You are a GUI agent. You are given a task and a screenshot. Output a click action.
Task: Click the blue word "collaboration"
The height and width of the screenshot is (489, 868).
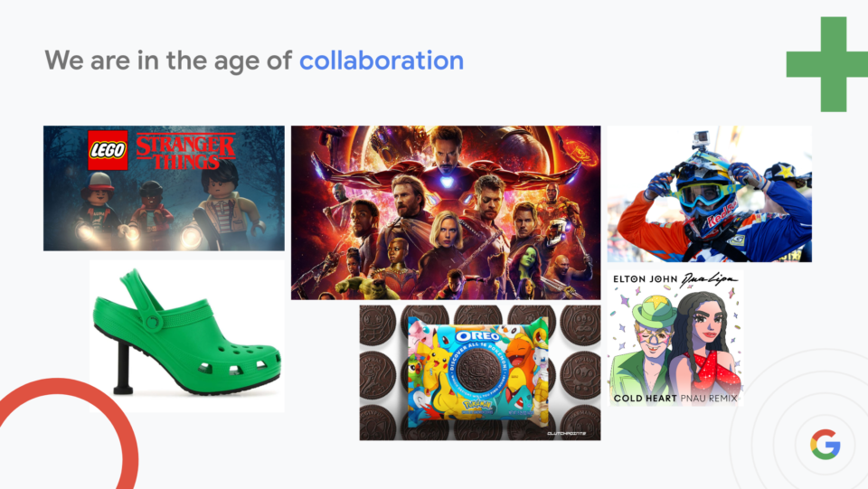point(382,61)
